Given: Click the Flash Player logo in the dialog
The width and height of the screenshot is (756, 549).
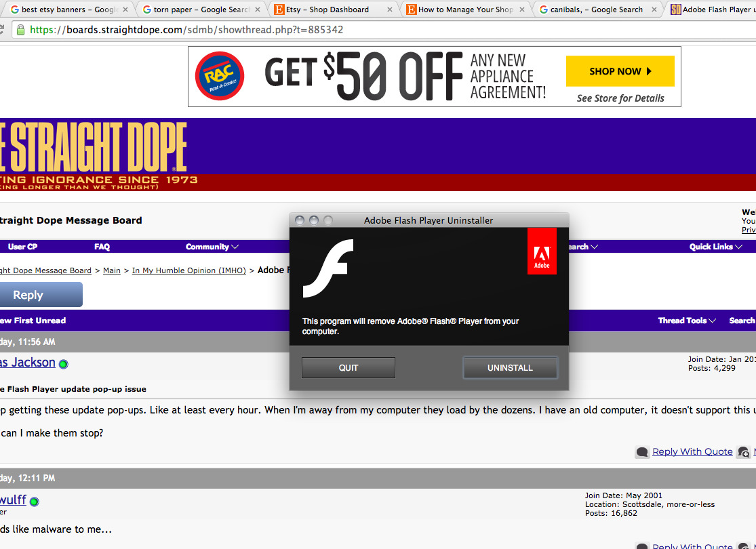Looking at the screenshot, I should point(328,268).
